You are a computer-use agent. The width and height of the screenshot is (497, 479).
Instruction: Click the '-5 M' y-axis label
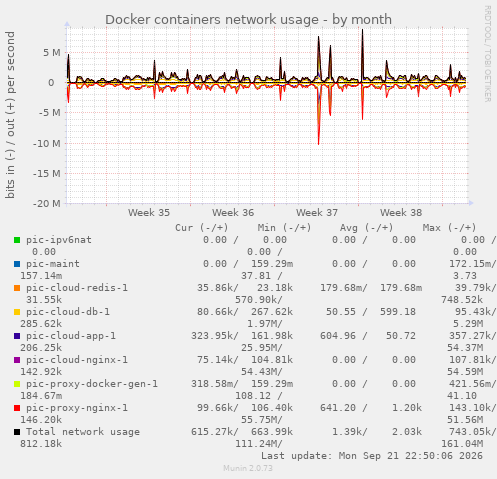click(x=50, y=113)
